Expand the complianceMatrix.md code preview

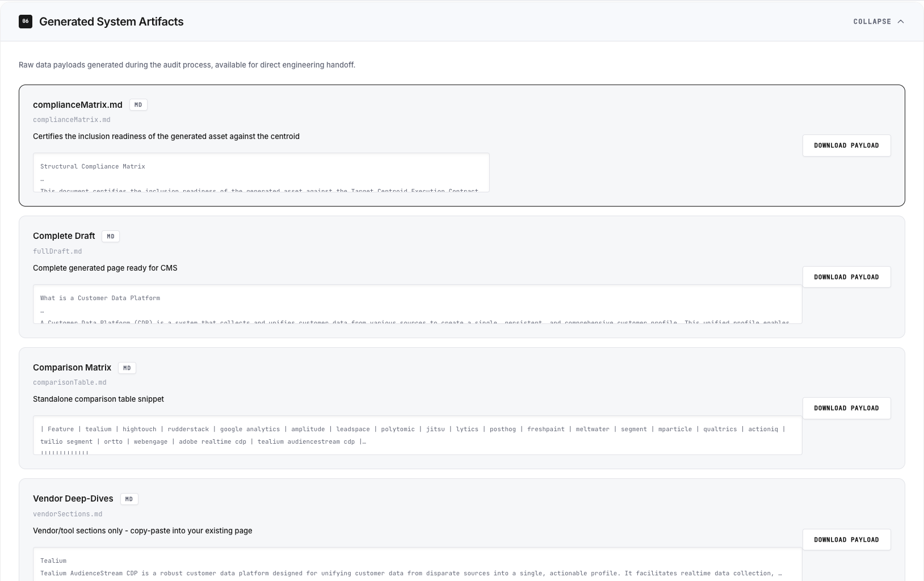click(261, 173)
